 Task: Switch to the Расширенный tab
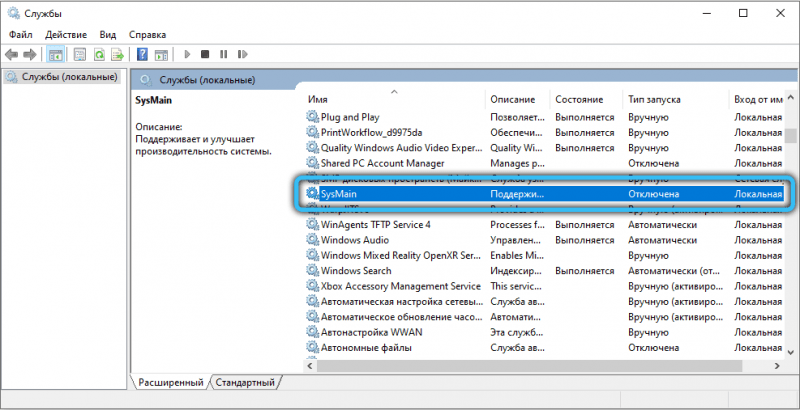[x=171, y=382]
